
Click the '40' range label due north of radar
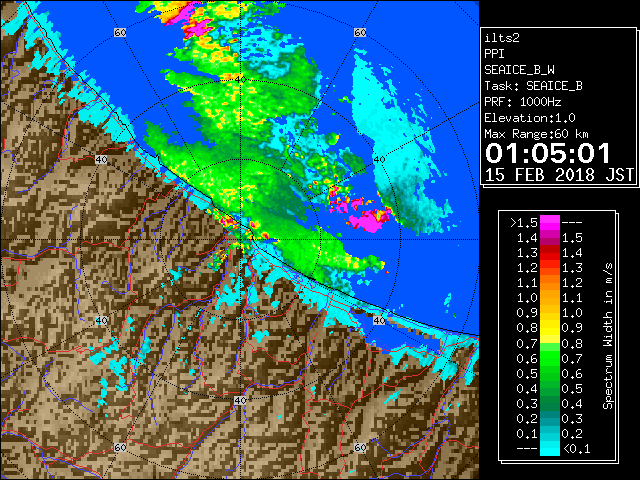240,79
